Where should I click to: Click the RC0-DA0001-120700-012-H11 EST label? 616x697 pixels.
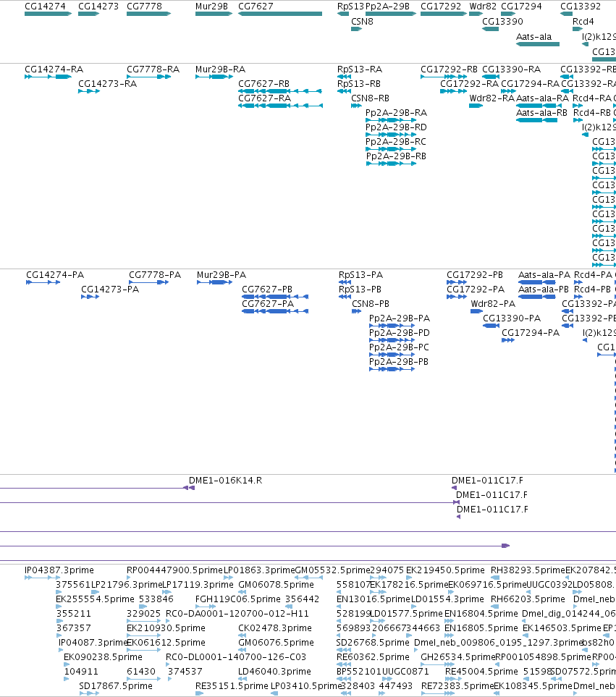coord(237,614)
